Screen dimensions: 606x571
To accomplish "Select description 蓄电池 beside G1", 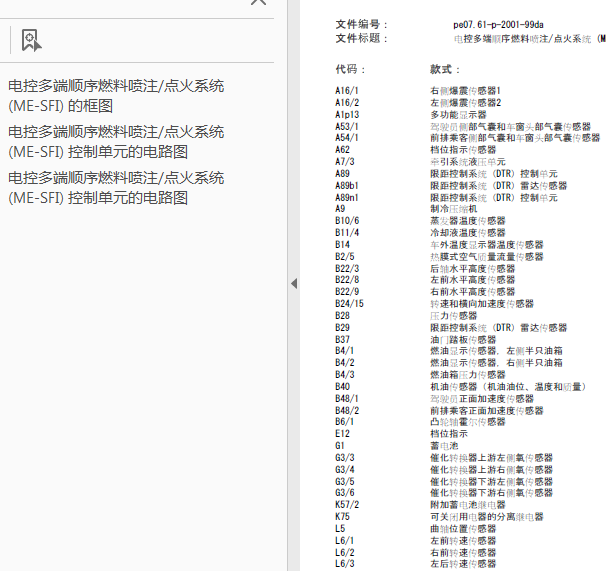I will coord(444,445).
